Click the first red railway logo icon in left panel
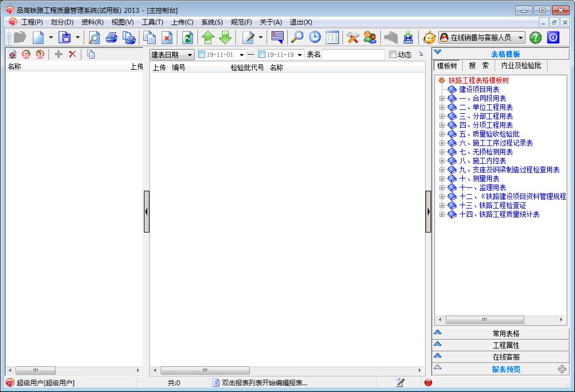 (12, 54)
